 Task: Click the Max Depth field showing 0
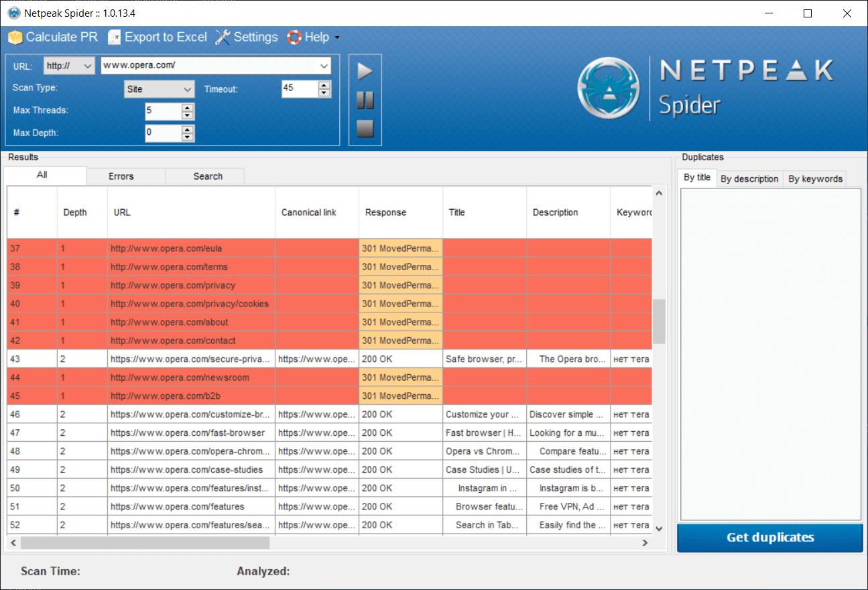(x=163, y=133)
